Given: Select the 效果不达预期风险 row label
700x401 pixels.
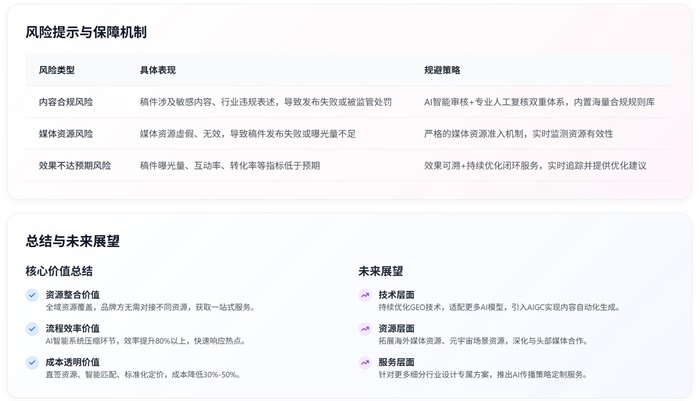Looking at the screenshot, I should point(75,166).
